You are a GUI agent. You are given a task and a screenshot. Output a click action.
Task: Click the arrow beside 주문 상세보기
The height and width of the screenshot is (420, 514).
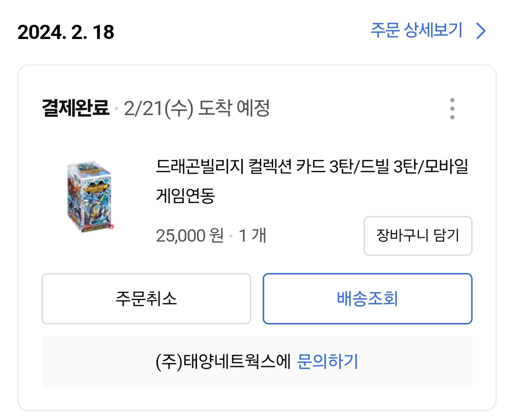click(x=481, y=31)
